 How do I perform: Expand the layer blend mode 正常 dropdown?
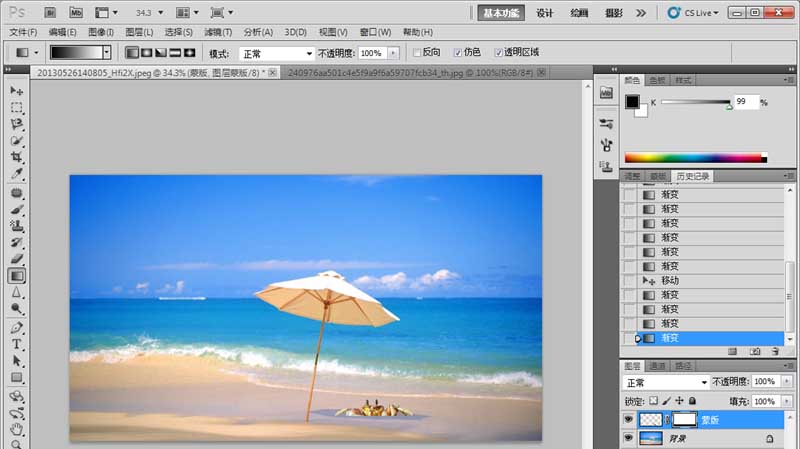coord(665,382)
